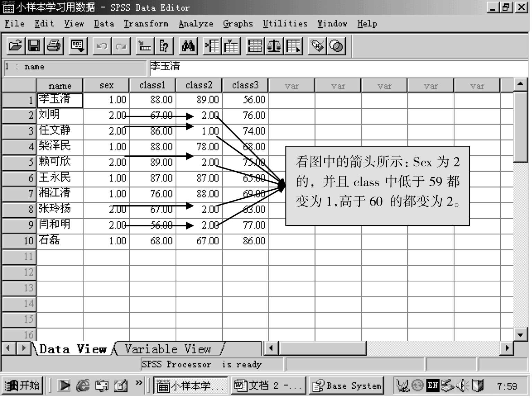Screen dimensions: 532x398
Task: Click the Open File toolbar icon
Action: pos(16,46)
